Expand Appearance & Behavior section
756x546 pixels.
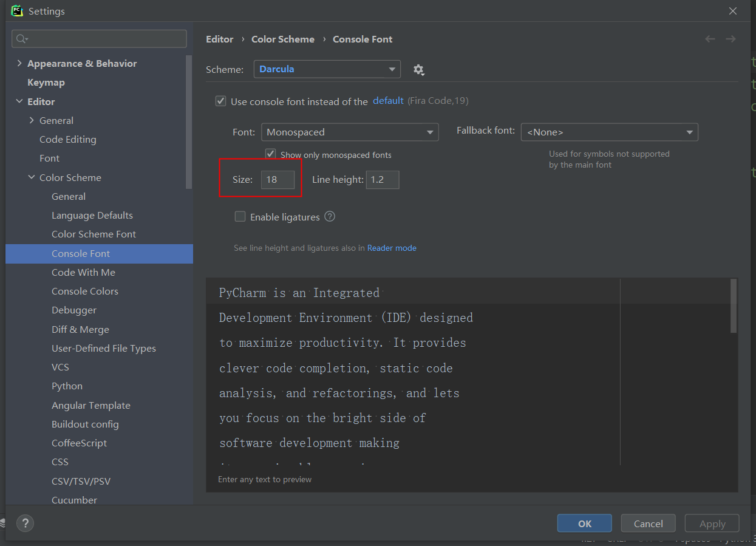19,63
